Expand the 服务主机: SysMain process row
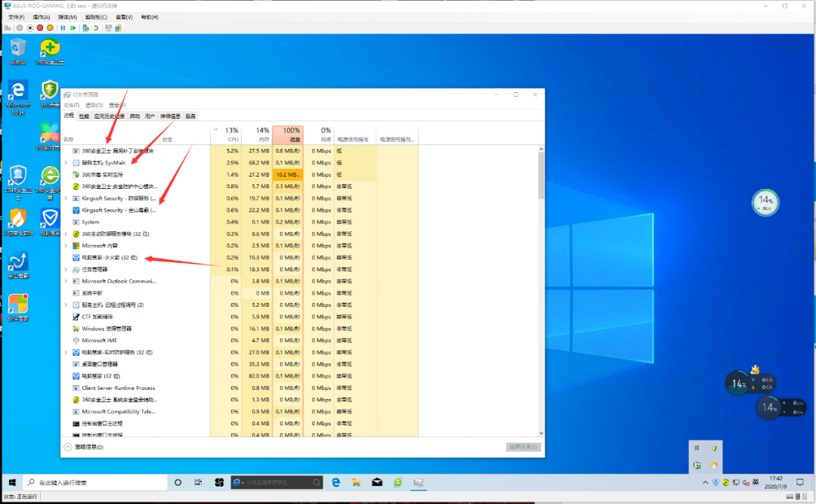 pyautogui.click(x=66, y=163)
